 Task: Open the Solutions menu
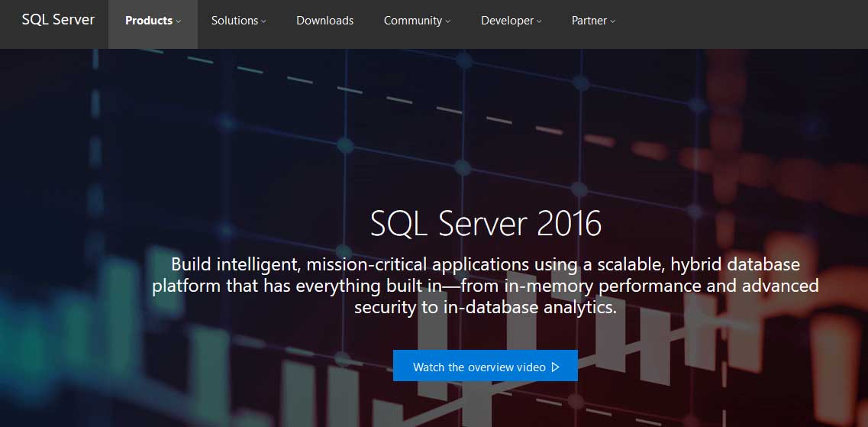234,21
